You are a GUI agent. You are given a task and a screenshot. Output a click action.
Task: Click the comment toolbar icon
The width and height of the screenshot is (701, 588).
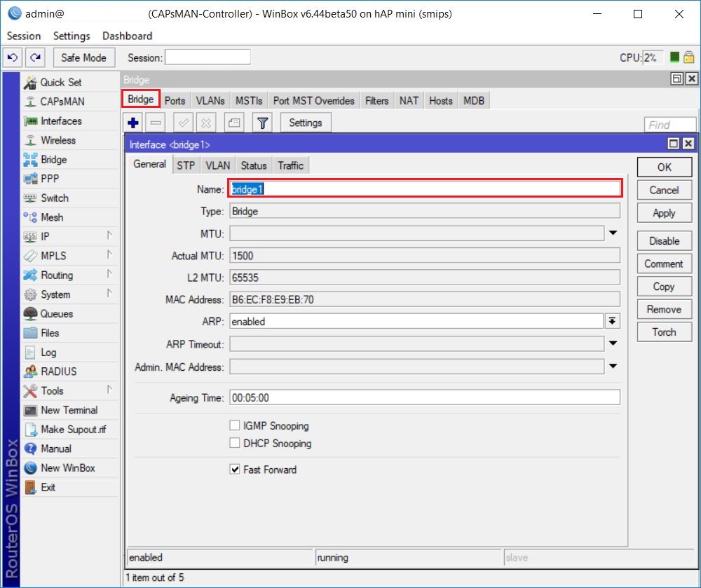(234, 123)
